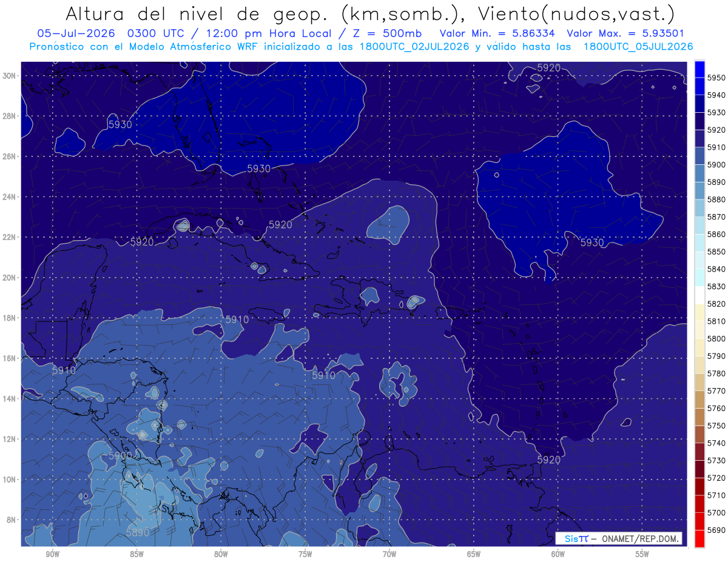728x562 pixels.
Task: Click the 26N latitude axis label
Action: (9, 156)
